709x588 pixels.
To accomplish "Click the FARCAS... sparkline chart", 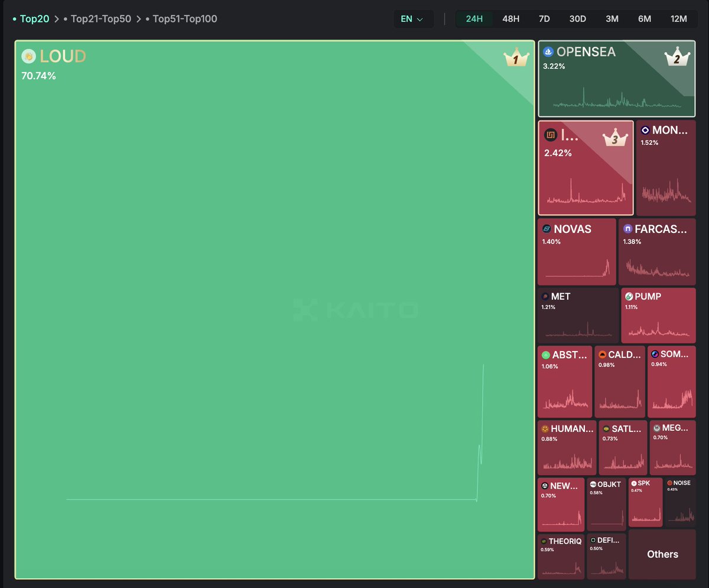I will point(657,268).
